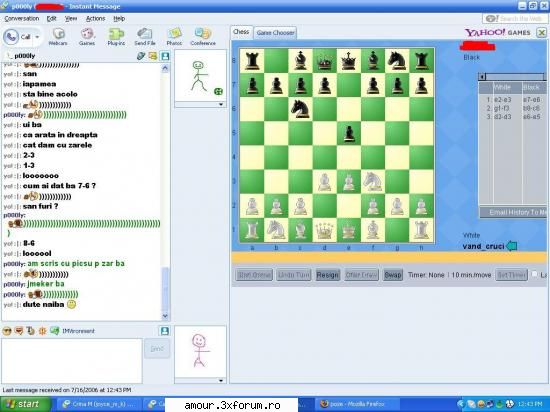This screenshot has width=550, height=412.
Task: Expand the Call button dropdown arrow
Action: [x=37, y=37]
